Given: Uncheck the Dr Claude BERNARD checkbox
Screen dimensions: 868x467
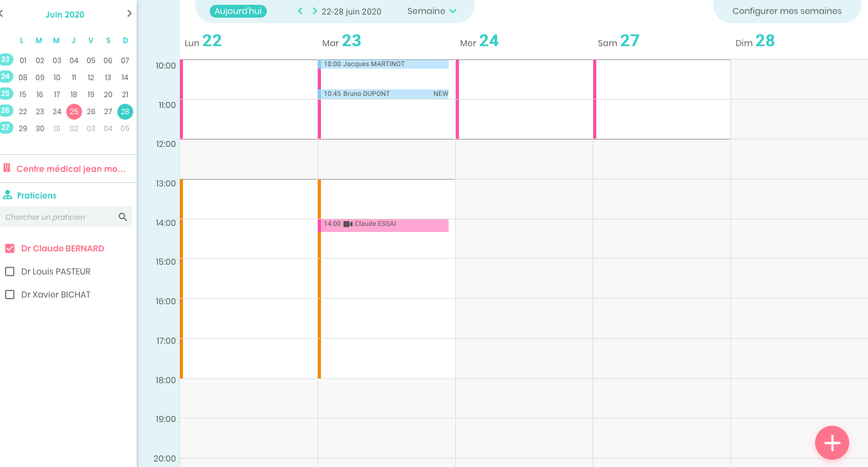Looking at the screenshot, I should 10,248.
